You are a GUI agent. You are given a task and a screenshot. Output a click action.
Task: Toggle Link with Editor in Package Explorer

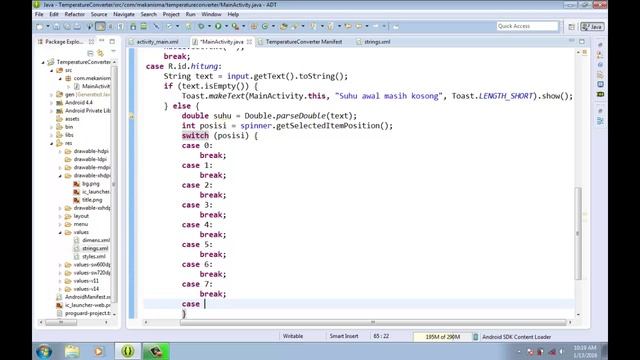coord(100,53)
